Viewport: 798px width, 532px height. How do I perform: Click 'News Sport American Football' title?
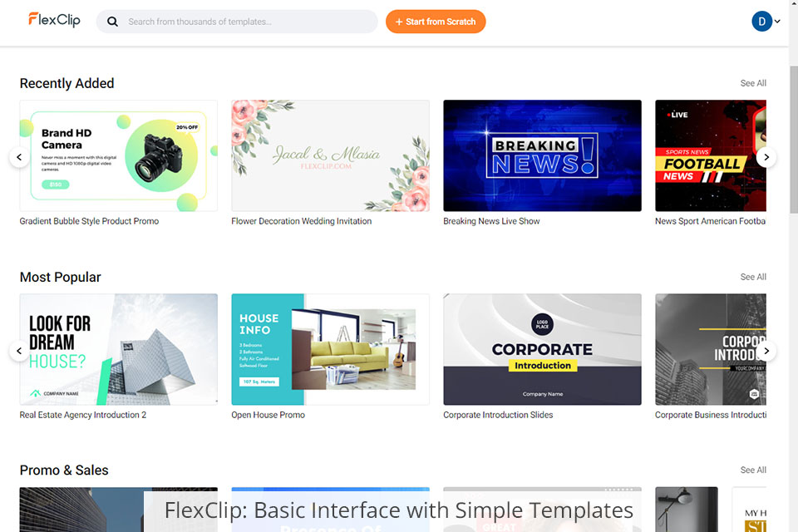click(711, 221)
